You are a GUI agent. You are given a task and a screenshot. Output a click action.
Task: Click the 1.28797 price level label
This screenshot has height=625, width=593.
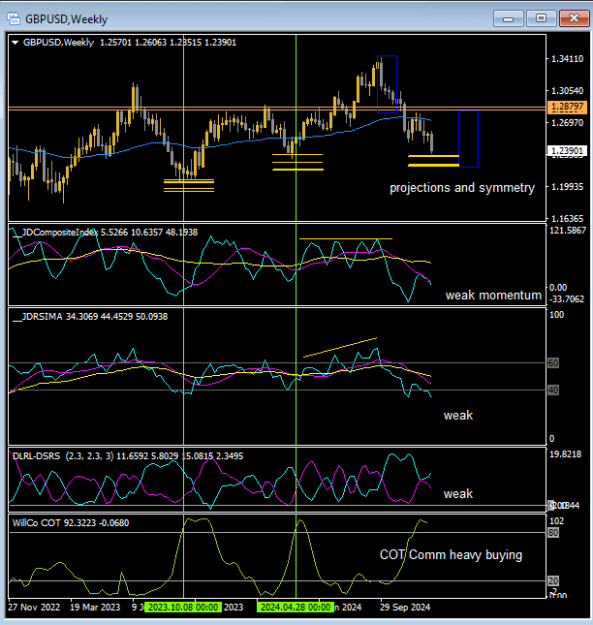pos(567,107)
